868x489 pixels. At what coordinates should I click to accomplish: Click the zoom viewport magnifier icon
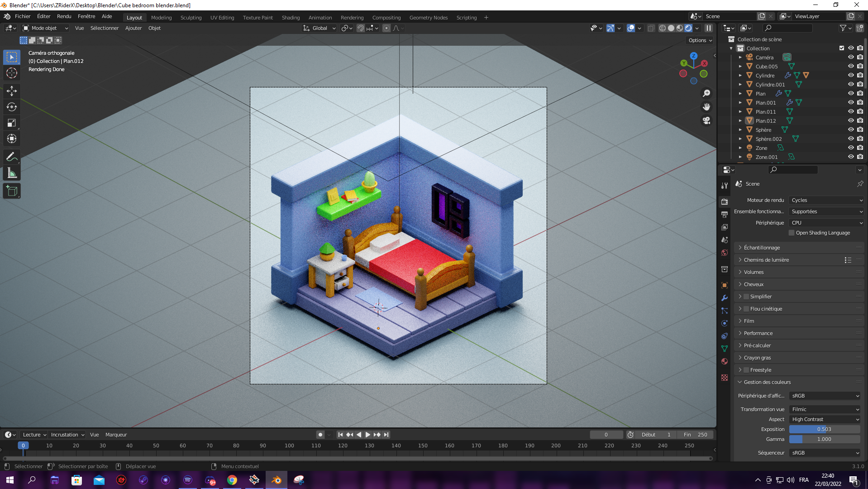click(x=706, y=93)
